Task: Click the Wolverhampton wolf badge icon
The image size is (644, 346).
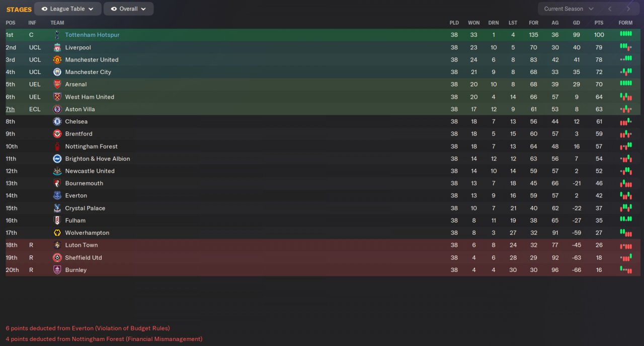Action: click(x=57, y=233)
